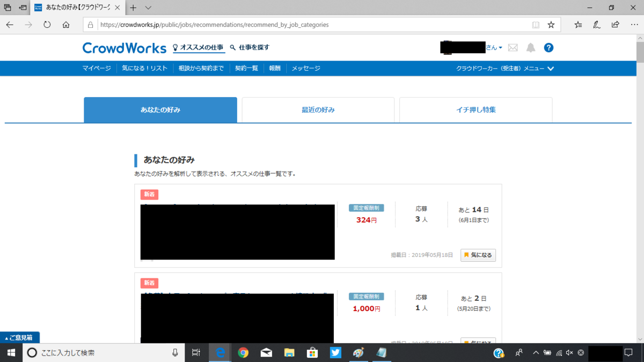Switch to 最近の好み tab

point(318,110)
